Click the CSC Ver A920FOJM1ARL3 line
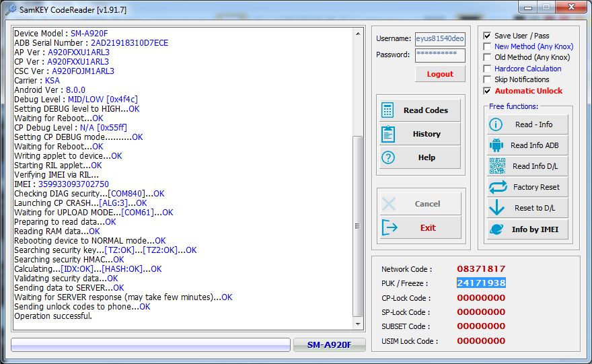Viewport: 592px width, 364px height. coord(64,71)
